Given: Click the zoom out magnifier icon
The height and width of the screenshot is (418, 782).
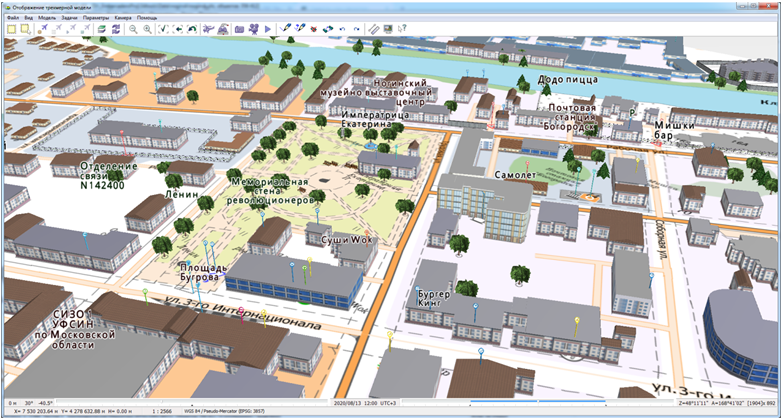Looking at the screenshot, I should point(133,29).
